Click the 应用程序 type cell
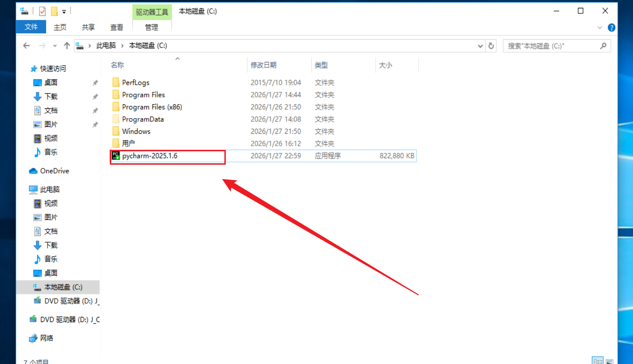 pos(328,156)
